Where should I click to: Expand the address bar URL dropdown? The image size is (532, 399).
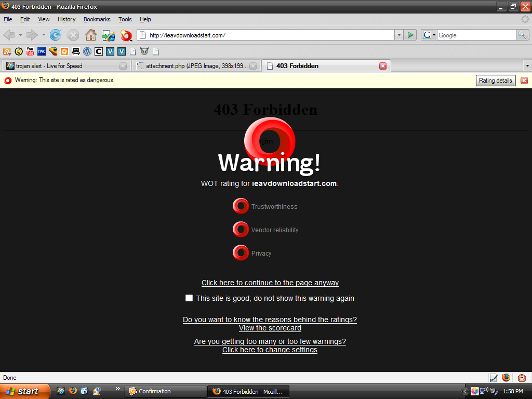click(399, 35)
